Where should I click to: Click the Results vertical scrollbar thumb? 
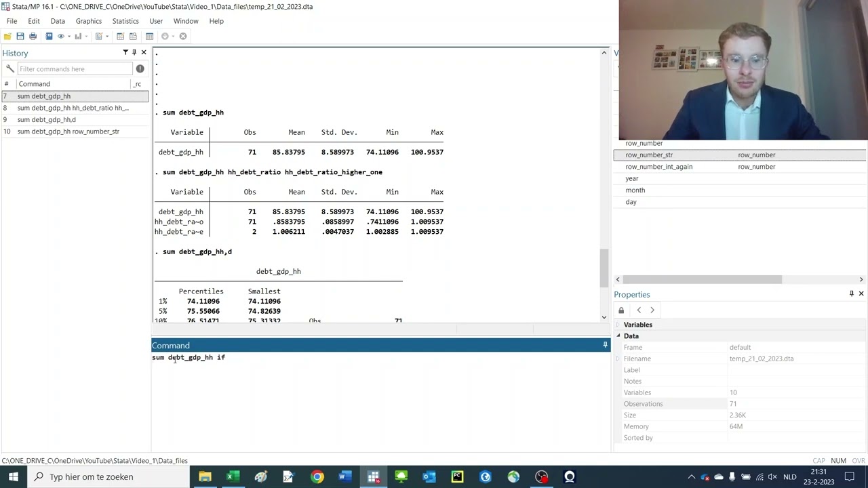pyautogui.click(x=604, y=268)
